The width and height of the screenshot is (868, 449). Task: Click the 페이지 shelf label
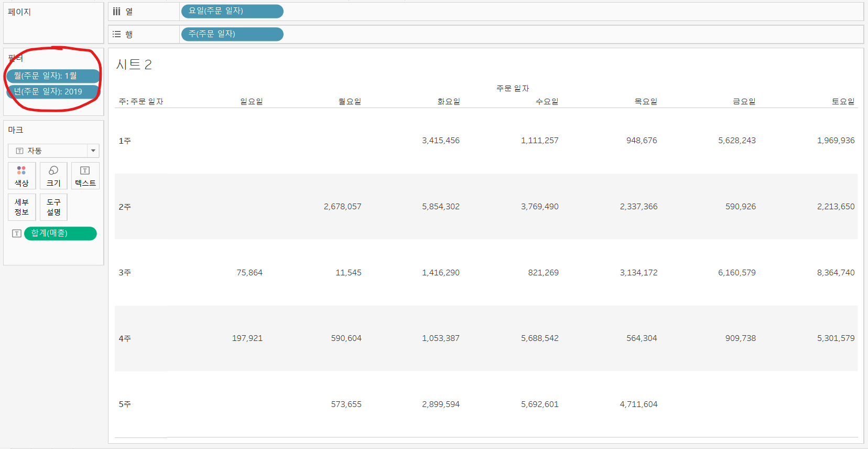(x=19, y=12)
